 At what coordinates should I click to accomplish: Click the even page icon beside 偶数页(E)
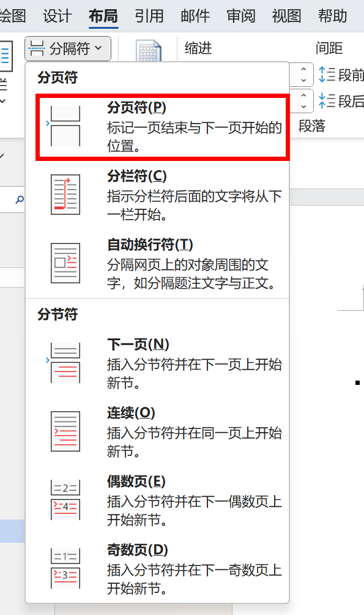[65, 500]
